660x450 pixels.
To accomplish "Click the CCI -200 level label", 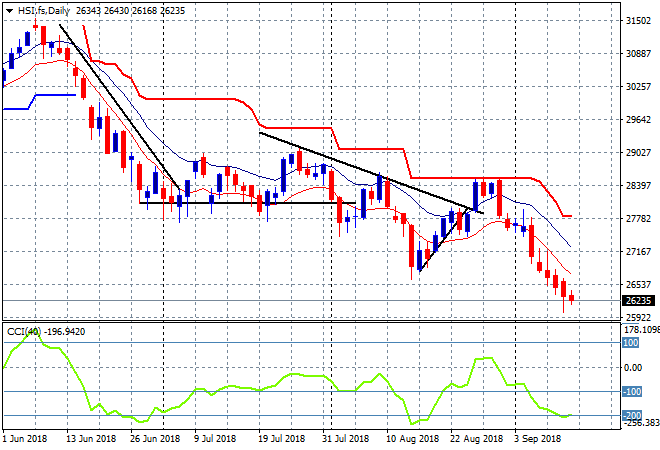I will point(632,415).
